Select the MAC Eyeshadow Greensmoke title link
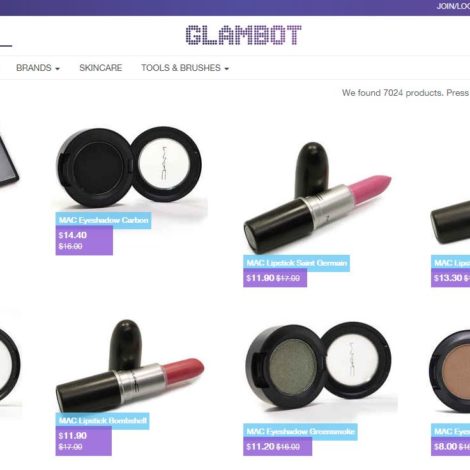The image size is (470, 470). pyautogui.click(x=300, y=432)
